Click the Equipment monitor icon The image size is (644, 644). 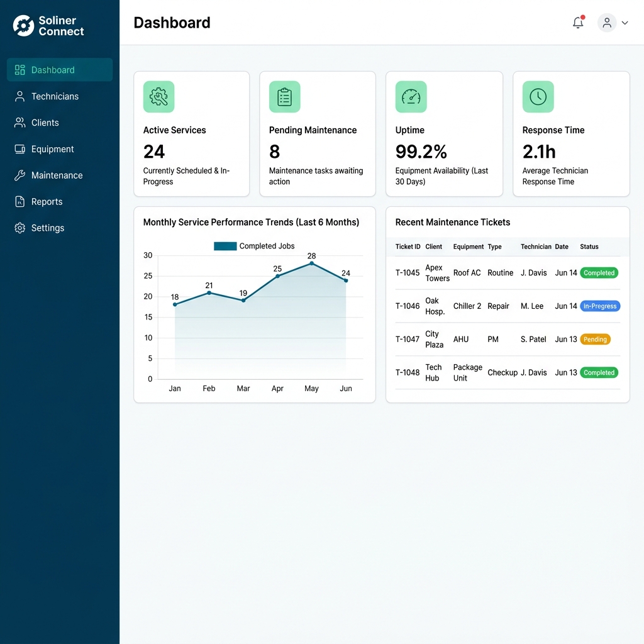click(19, 148)
